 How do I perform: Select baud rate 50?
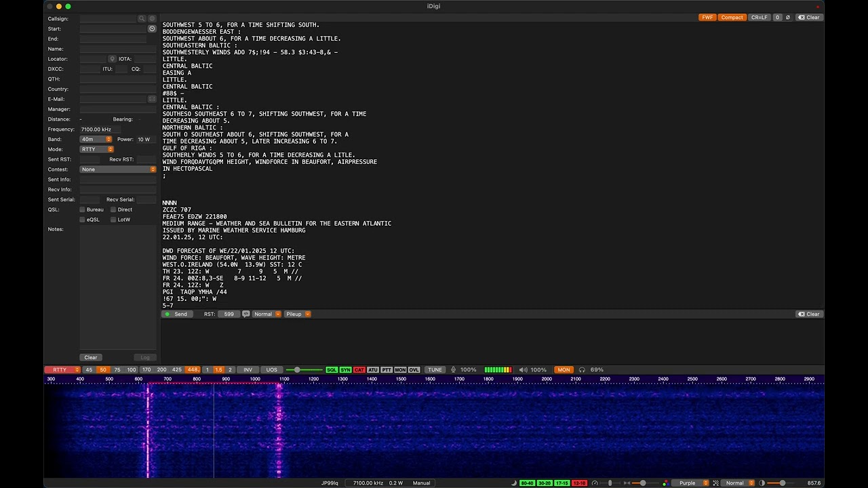click(103, 370)
